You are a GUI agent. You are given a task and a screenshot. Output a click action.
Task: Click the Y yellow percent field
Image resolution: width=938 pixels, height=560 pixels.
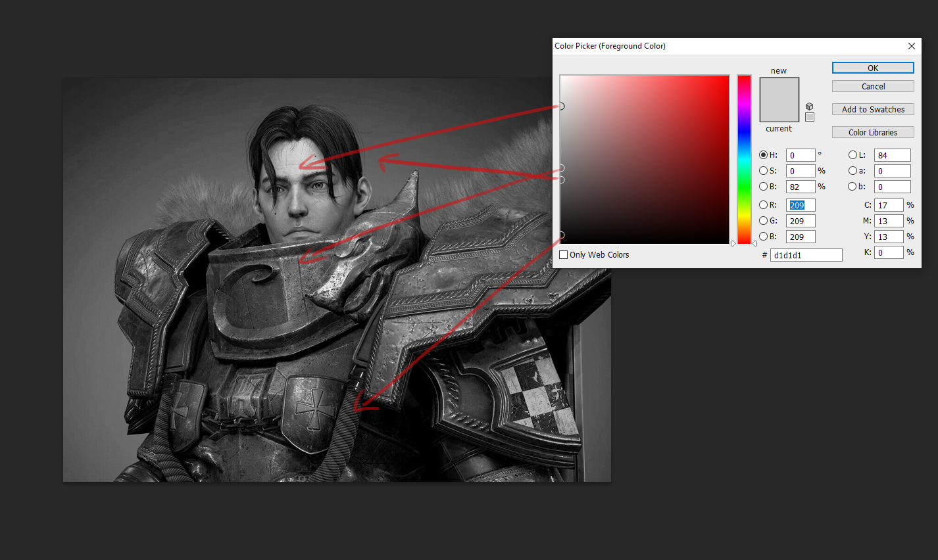pos(889,237)
